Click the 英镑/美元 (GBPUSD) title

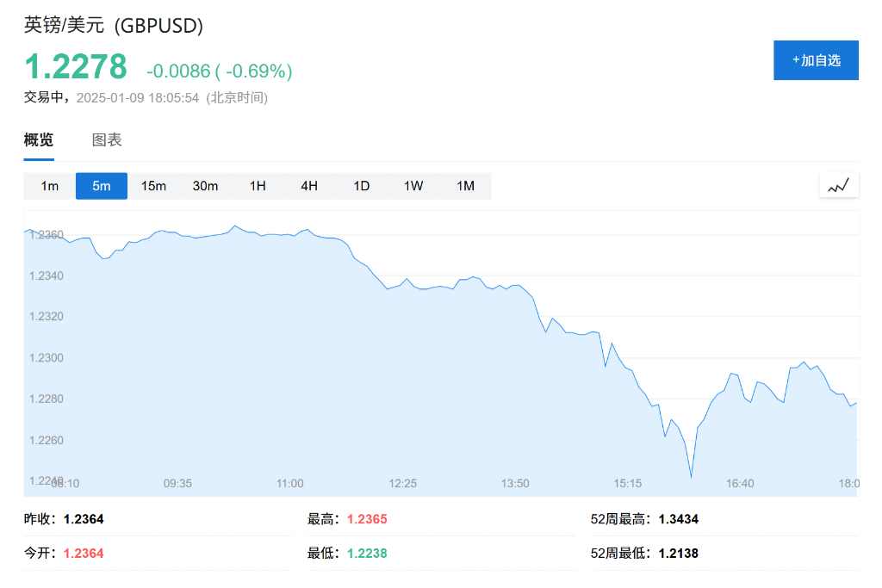click(114, 26)
